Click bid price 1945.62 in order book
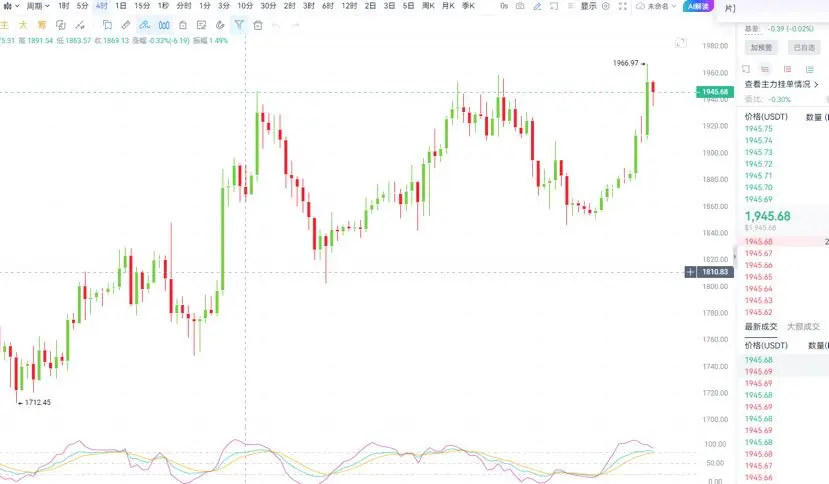This screenshot has height=484, width=829. [x=759, y=312]
